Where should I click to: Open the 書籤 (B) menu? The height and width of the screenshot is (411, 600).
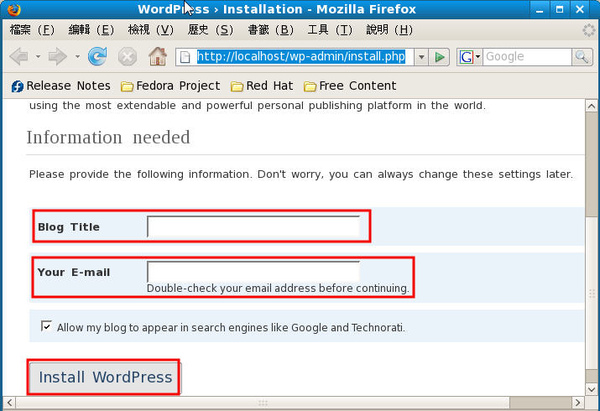pos(270,30)
